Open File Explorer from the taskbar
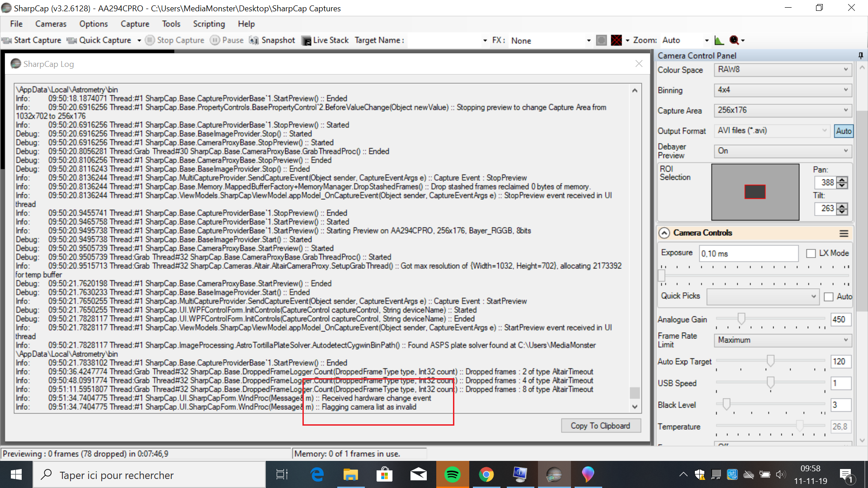 coord(351,474)
